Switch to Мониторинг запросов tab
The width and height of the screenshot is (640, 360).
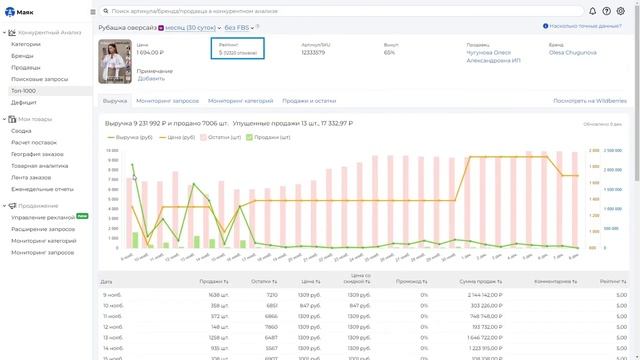167,101
